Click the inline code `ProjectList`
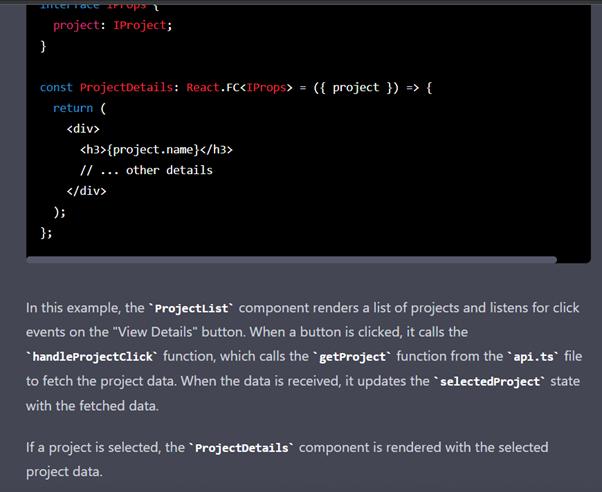The image size is (602, 492). tap(191, 308)
